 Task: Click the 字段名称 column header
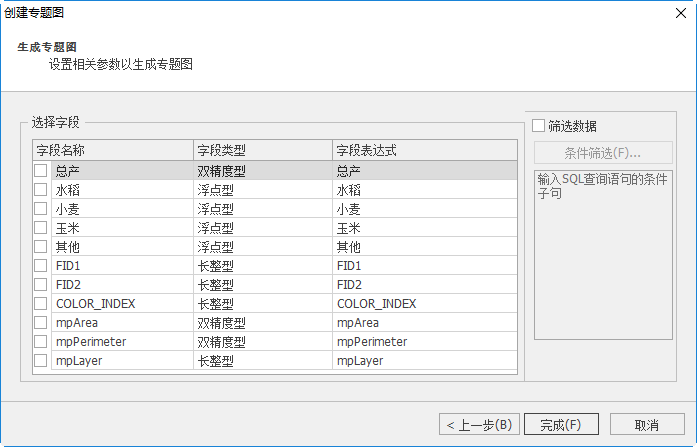[112, 151]
